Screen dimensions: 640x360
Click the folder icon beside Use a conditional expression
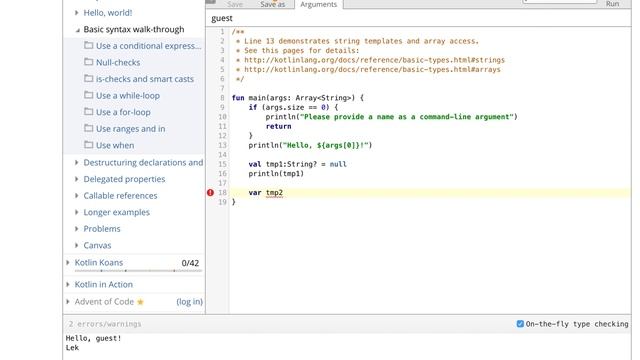89,45
